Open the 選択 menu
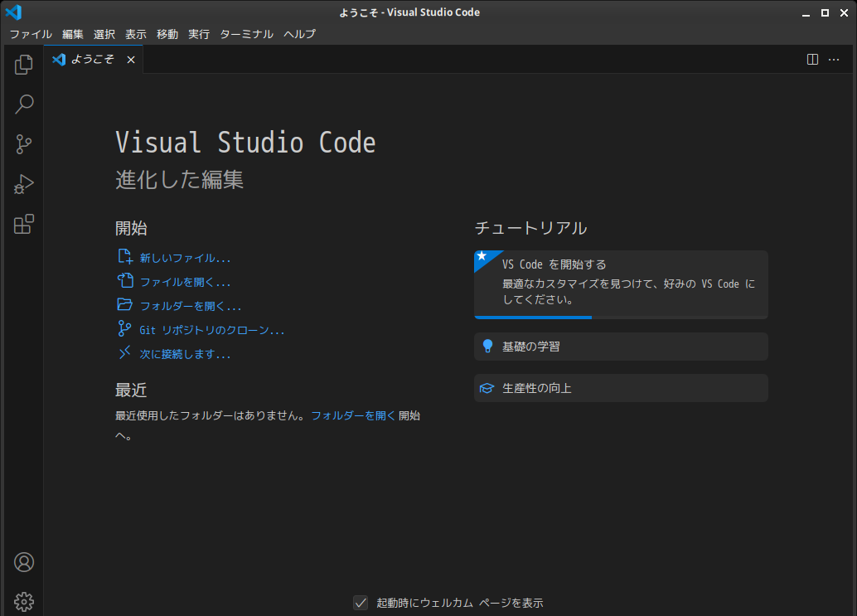Screen dimensions: 857x616 point(104,34)
